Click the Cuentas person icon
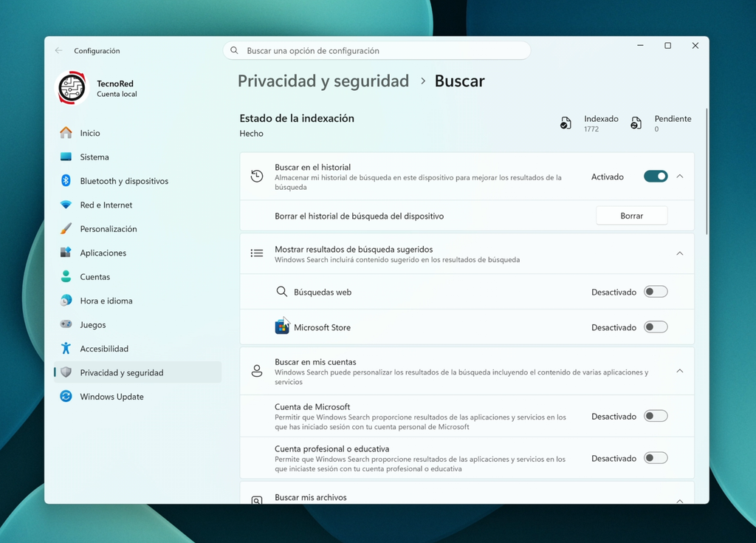Image resolution: width=756 pixels, height=543 pixels. pyautogui.click(x=66, y=276)
